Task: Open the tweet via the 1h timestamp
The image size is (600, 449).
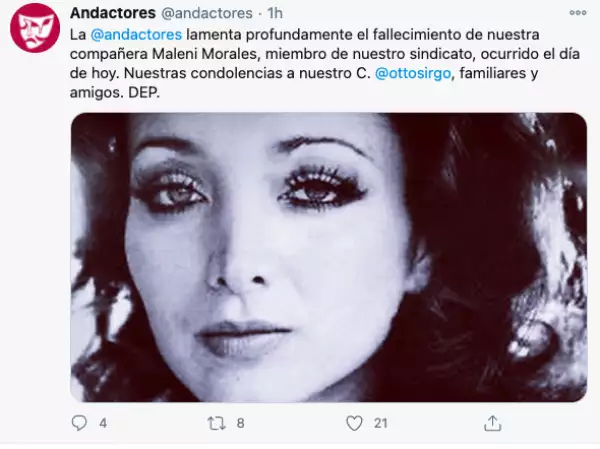Action: 275,13
